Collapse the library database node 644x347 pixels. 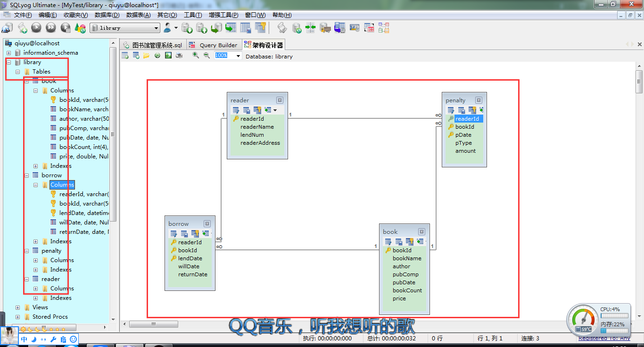tap(8, 62)
